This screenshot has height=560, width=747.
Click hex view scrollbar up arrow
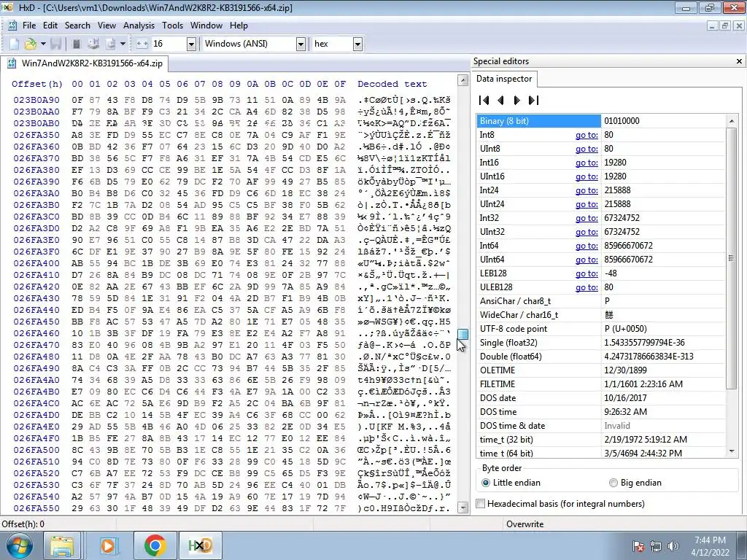(x=462, y=80)
